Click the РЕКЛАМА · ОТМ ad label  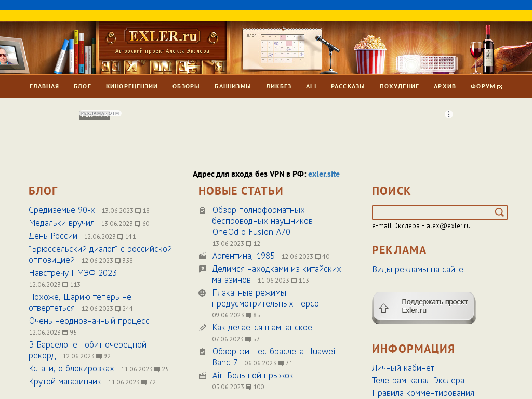(x=100, y=113)
